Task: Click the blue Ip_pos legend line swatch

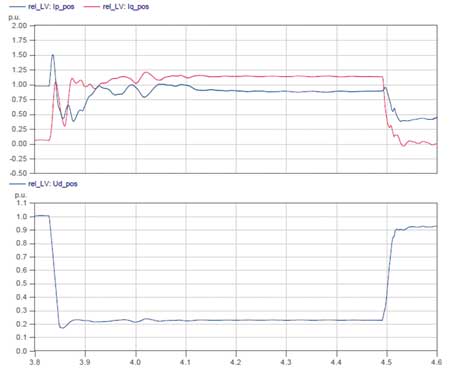Action: point(17,7)
